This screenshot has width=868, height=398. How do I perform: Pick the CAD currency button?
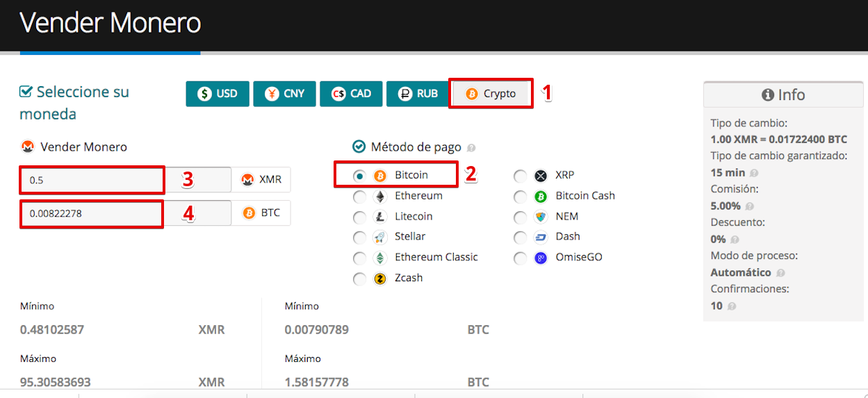click(x=352, y=94)
